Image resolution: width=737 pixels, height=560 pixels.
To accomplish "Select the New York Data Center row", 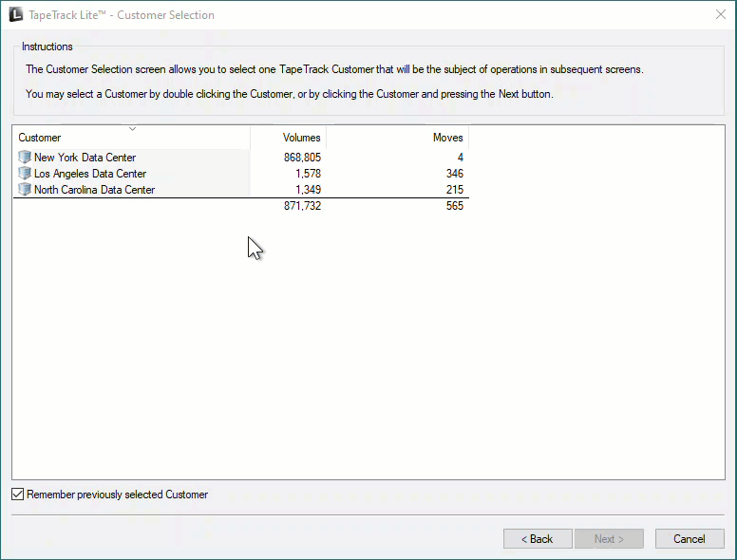I will point(241,157).
